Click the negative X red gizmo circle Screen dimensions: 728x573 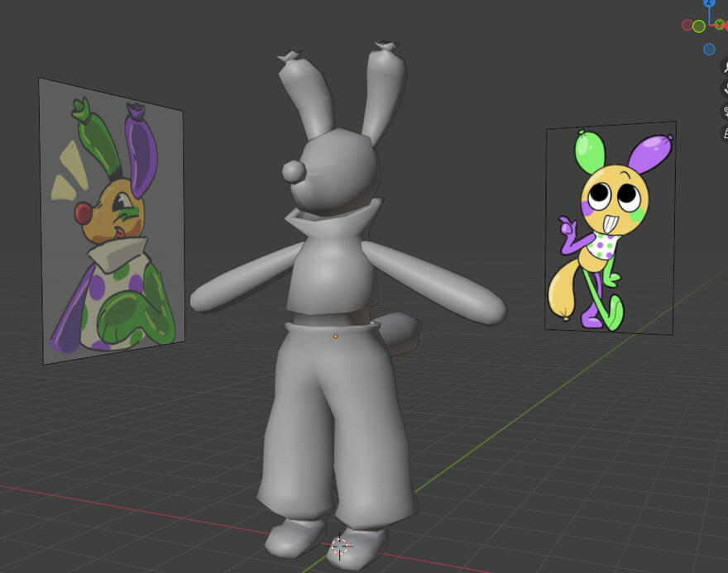687,26
